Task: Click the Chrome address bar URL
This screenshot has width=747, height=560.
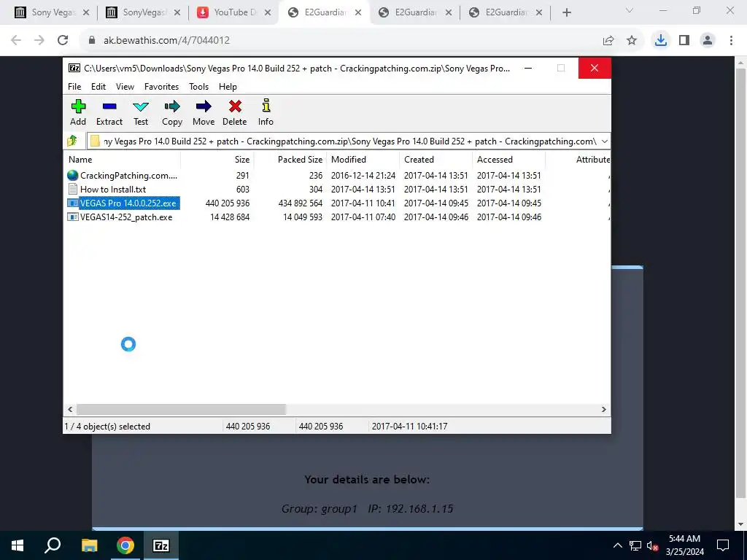Action: (167, 41)
